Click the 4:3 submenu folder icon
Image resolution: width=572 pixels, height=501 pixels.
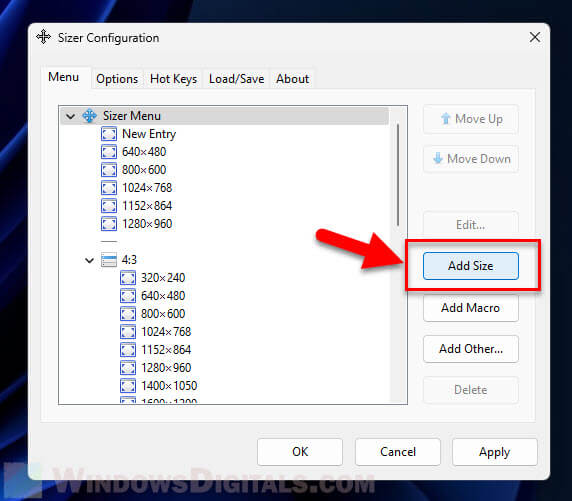tap(109, 260)
